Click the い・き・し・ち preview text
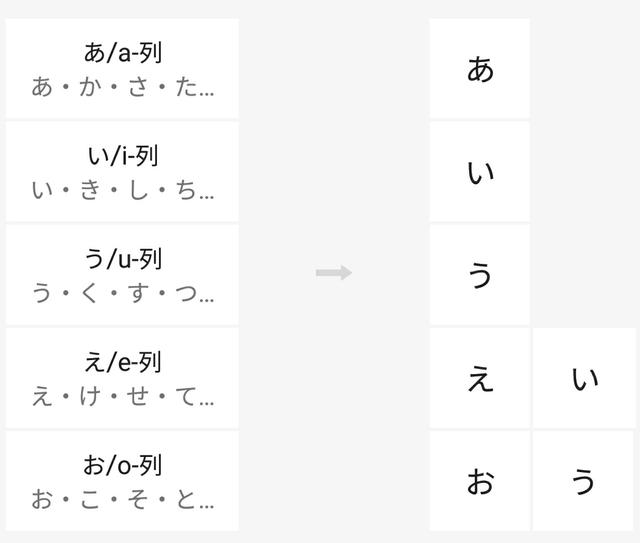 coord(122,189)
